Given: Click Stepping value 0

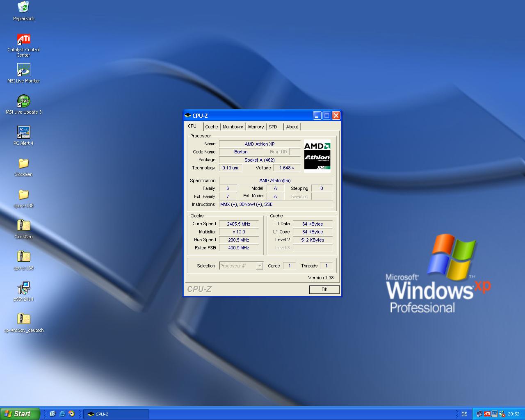Looking at the screenshot, I should pos(322,188).
